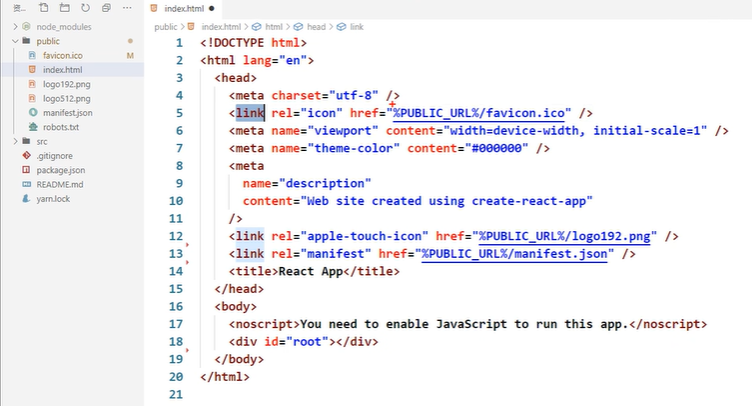Follow the %PUBLIC_URL%/logo192.png link
The width and height of the screenshot is (752, 406).
coord(564,236)
